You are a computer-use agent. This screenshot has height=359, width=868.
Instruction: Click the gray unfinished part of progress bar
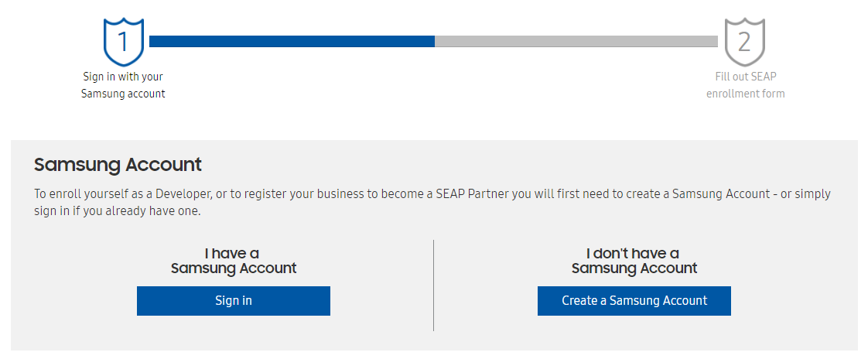click(576, 42)
